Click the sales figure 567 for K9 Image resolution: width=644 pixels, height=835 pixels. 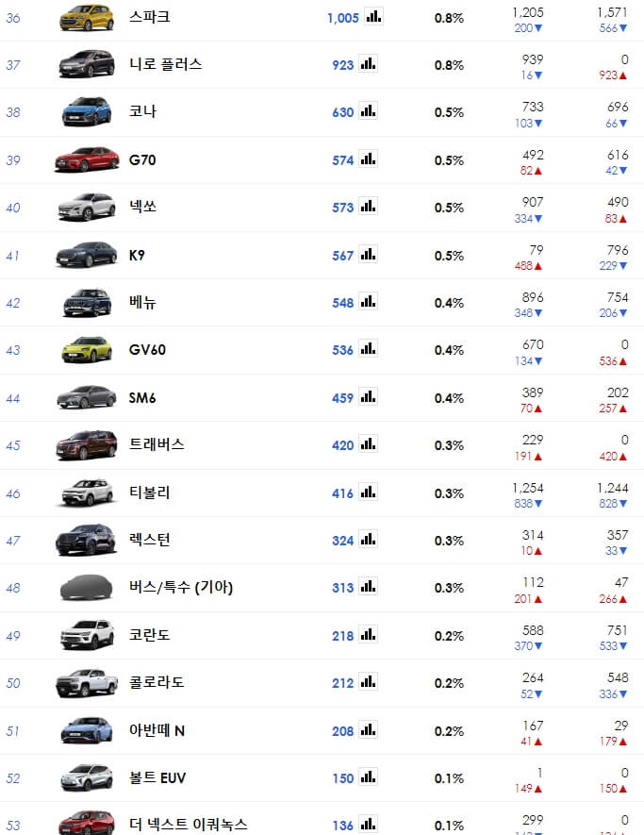(x=343, y=256)
